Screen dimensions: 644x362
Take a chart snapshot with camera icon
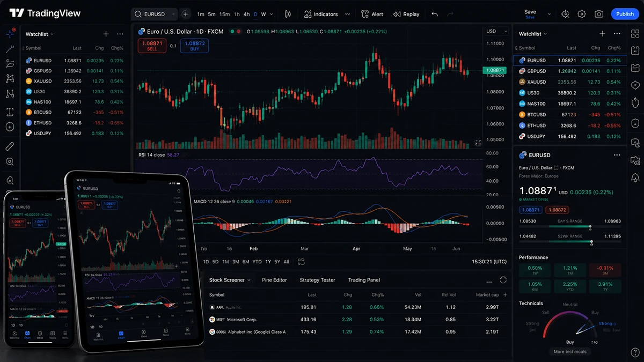(599, 14)
